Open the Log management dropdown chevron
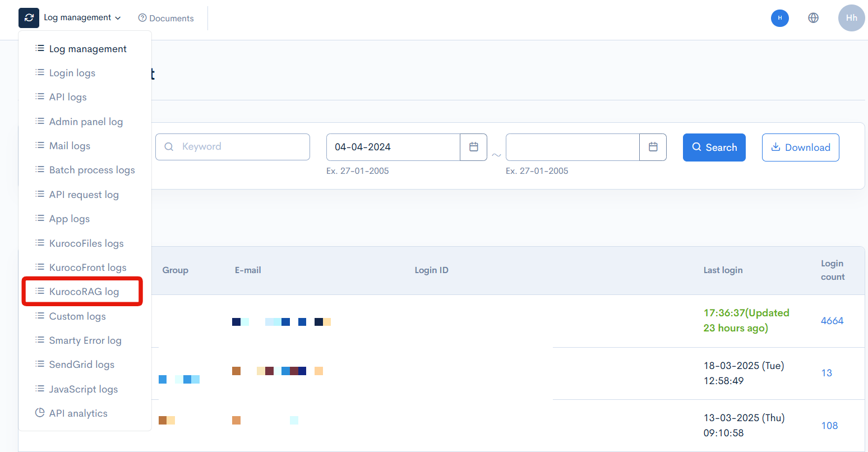Image resolution: width=868 pixels, height=452 pixels. pyautogui.click(x=118, y=17)
